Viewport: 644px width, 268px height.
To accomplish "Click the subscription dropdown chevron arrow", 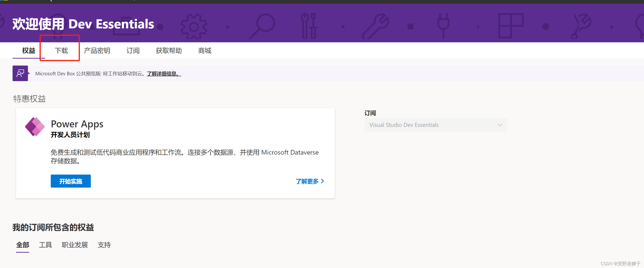I will coord(499,125).
